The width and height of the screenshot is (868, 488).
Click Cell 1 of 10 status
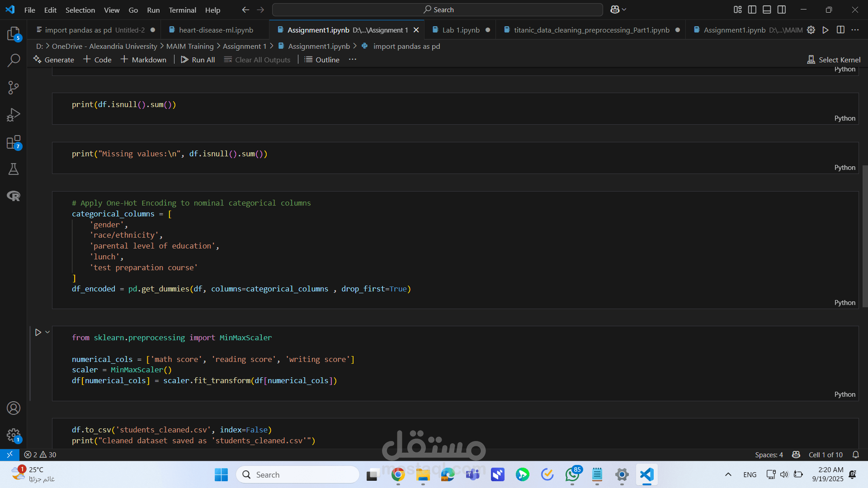pyautogui.click(x=826, y=455)
